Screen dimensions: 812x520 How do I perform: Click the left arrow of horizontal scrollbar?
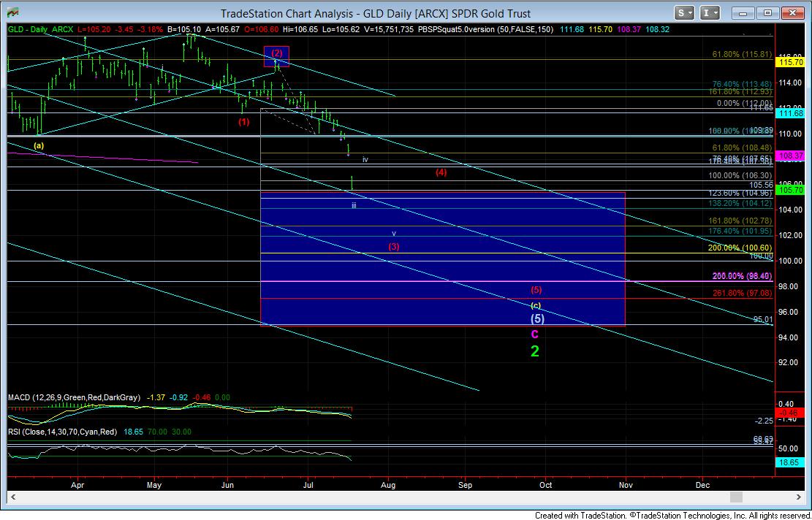14,497
